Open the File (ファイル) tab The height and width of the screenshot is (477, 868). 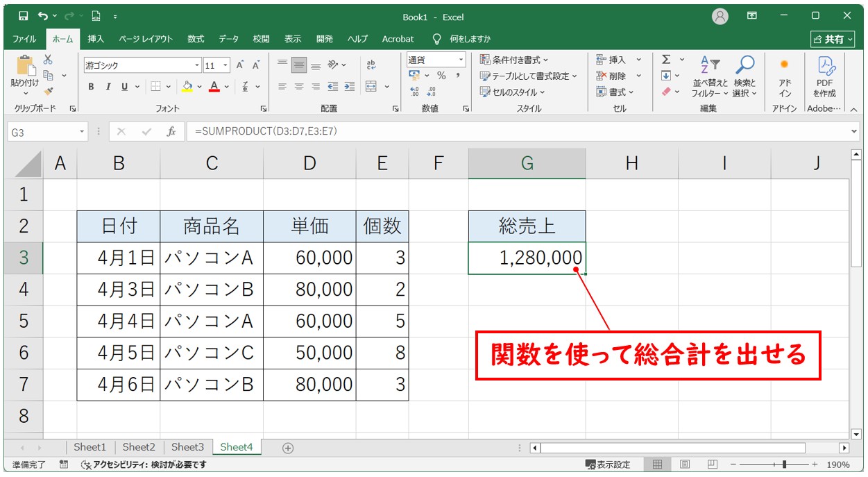[x=24, y=39]
